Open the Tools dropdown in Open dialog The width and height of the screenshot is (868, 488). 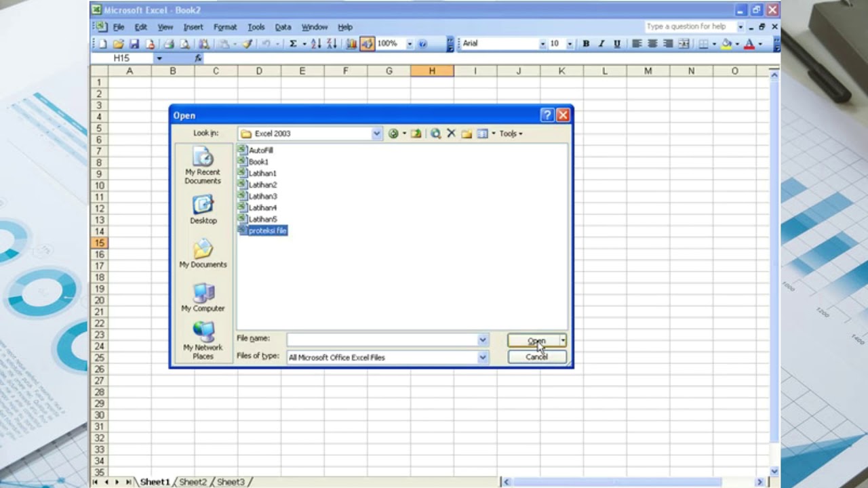click(x=511, y=134)
